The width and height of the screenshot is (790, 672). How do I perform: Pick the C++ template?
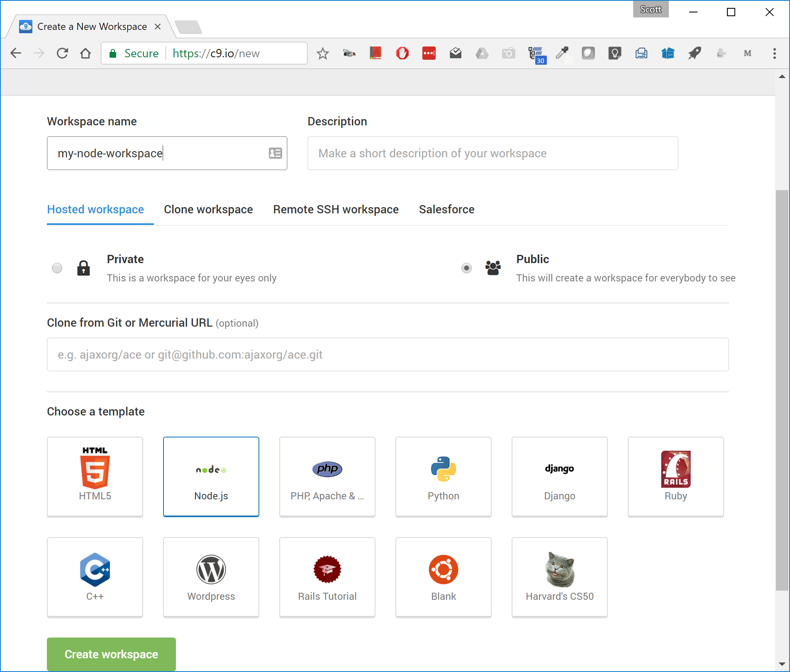coord(95,577)
